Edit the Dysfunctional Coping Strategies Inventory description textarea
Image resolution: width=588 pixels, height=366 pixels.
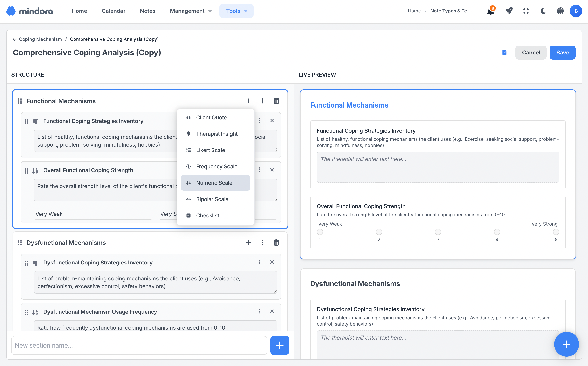pos(155,283)
